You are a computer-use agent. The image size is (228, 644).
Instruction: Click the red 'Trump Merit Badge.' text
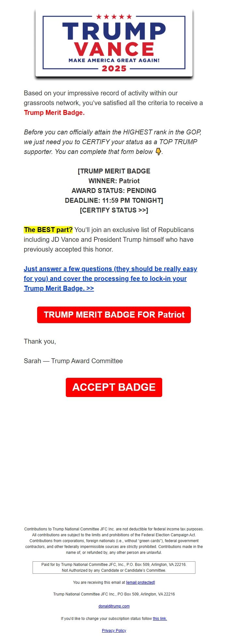[54, 113]
